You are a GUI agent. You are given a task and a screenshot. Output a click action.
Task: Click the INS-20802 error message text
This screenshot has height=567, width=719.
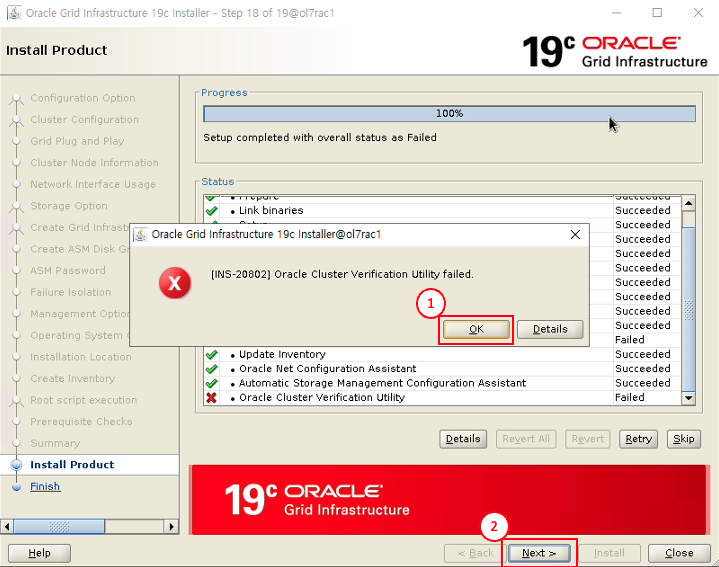(x=342, y=275)
